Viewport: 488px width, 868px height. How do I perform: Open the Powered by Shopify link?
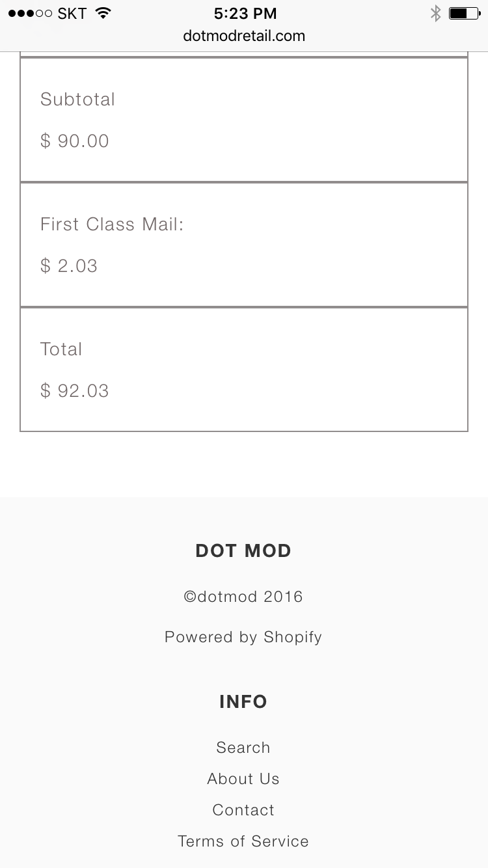(x=243, y=637)
